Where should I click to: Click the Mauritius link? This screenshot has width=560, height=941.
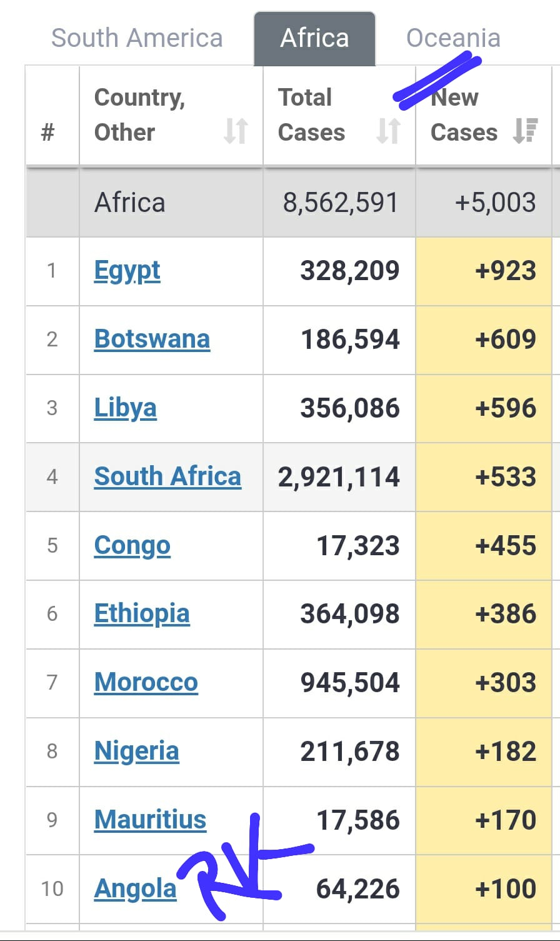[x=150, y=820]
